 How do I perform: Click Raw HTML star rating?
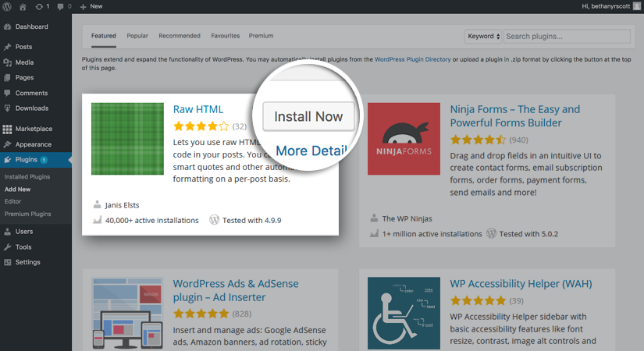[201, 126]
